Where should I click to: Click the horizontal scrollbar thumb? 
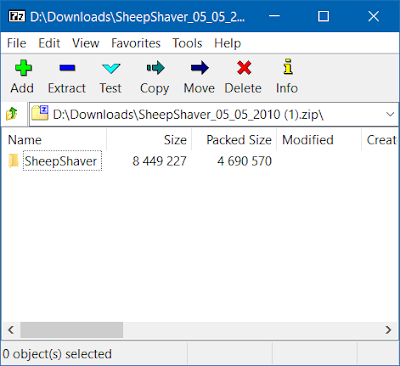click(71, 330)
